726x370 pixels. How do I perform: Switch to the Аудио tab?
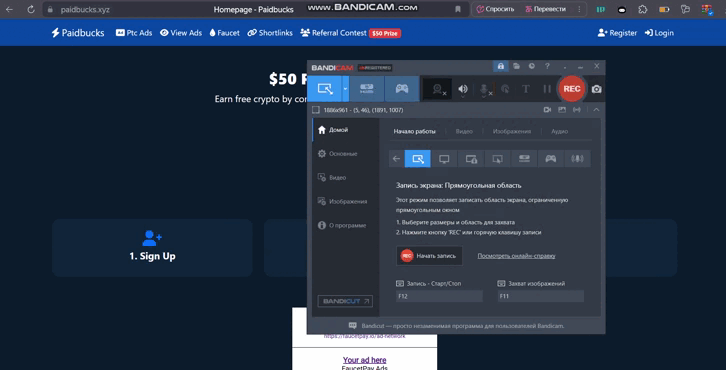point(559,132)
